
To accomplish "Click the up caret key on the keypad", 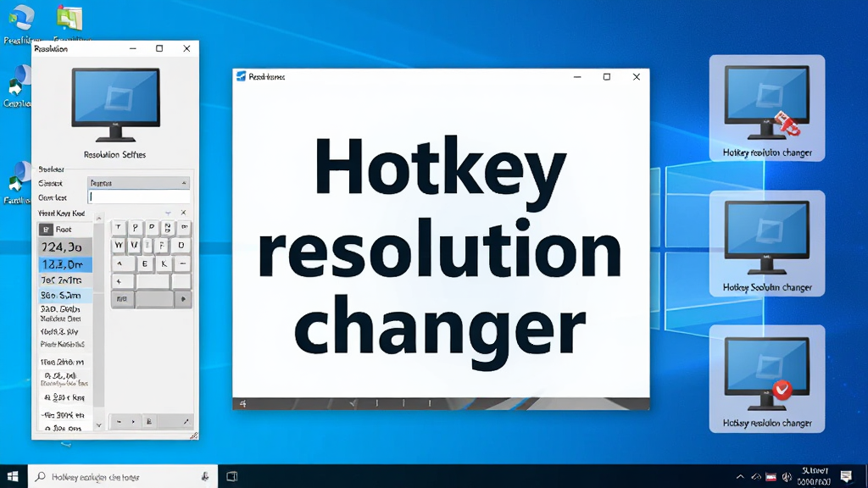I will tap(120, 264).
